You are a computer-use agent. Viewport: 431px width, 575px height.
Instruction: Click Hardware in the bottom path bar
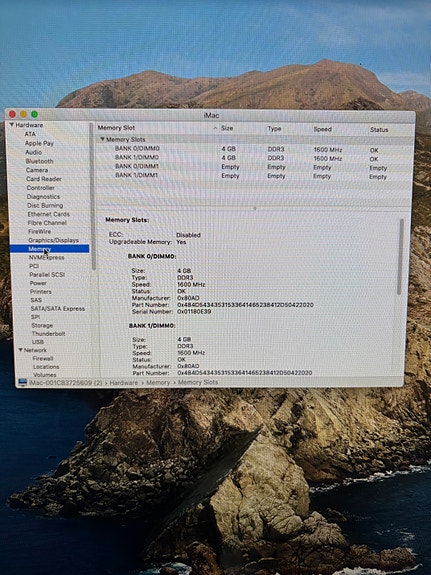click(x=124, y=382)
